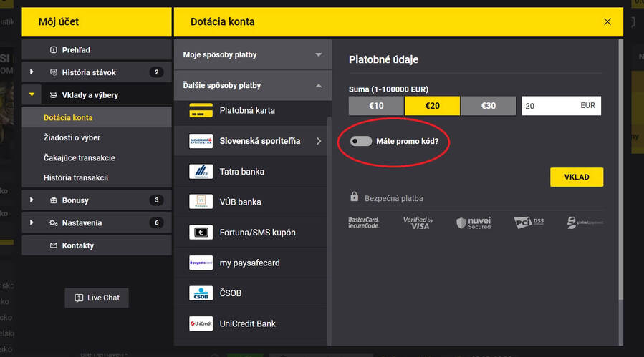Click the amount input field with 20
The width and height of the screenshot is (644, 357).
point(561,106)
